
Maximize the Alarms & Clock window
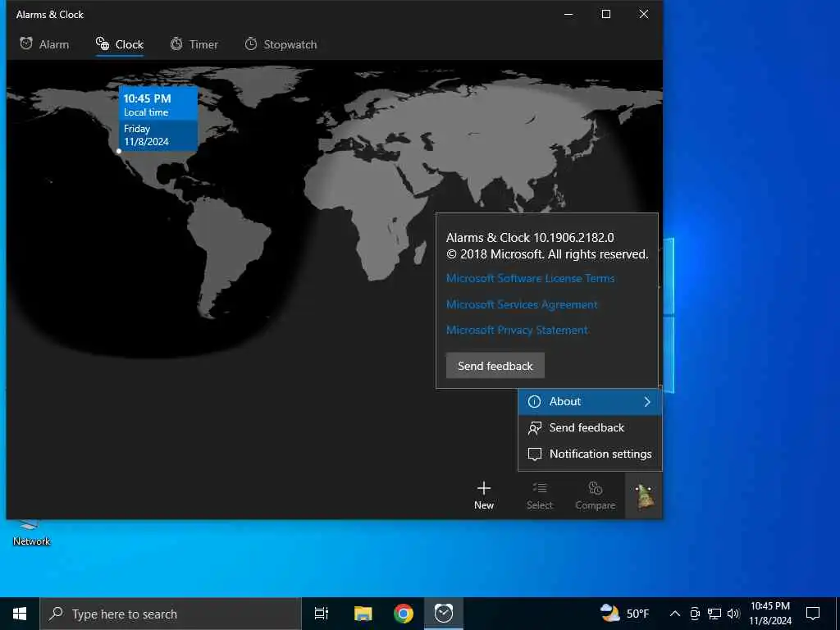(606, 15)
